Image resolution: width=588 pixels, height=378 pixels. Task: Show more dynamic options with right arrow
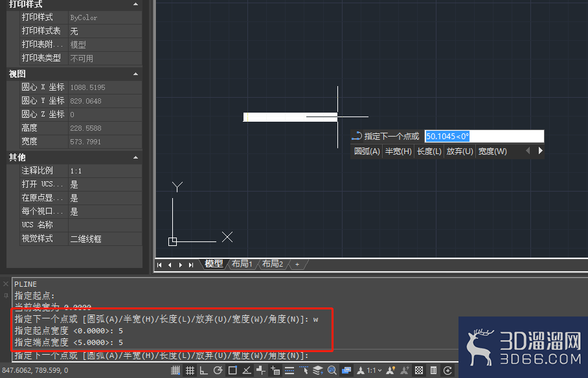(540, 151)
